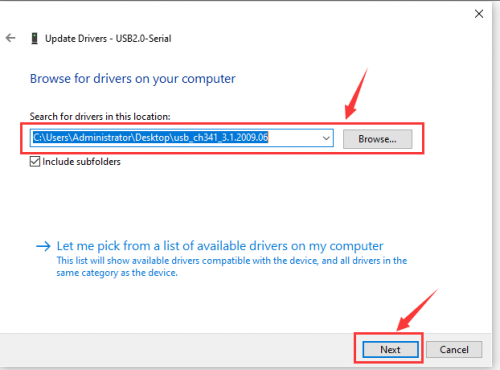Viewport: 500px width, 370px height.
Task: Proceed with the Next button
Action: (x=390, y=349)
